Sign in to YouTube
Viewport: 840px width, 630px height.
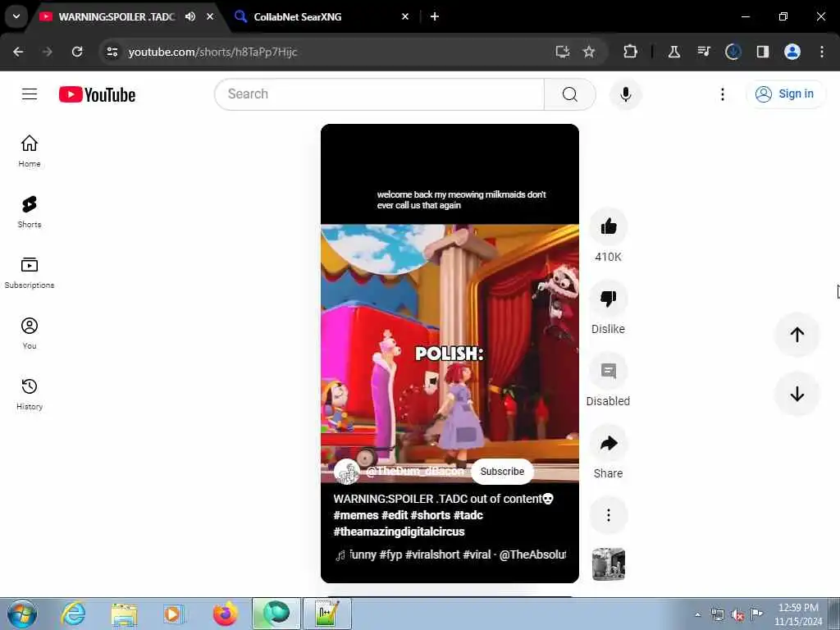(x=785, y=94)
